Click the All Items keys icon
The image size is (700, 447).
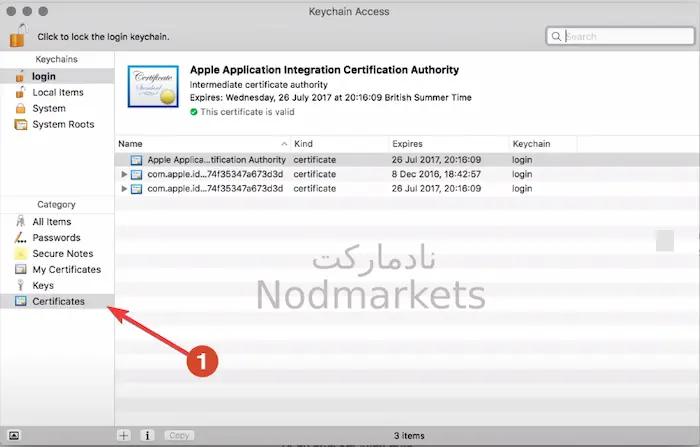click(21, 221)
